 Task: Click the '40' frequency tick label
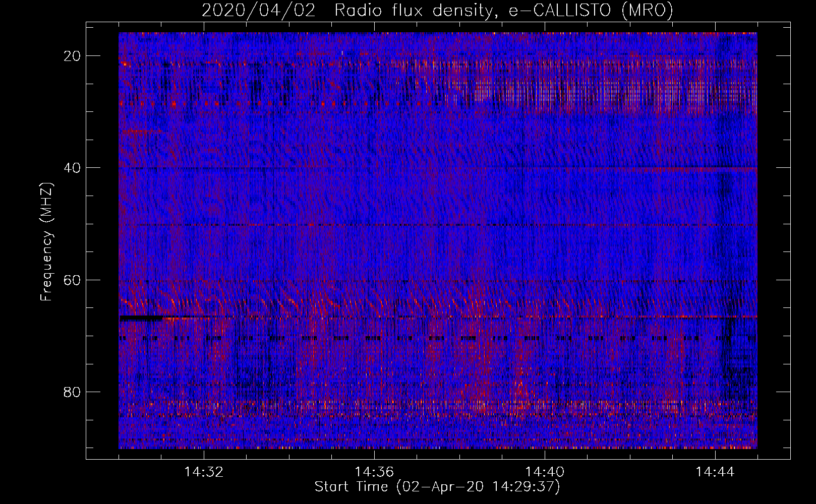click(x=72, y=168)
